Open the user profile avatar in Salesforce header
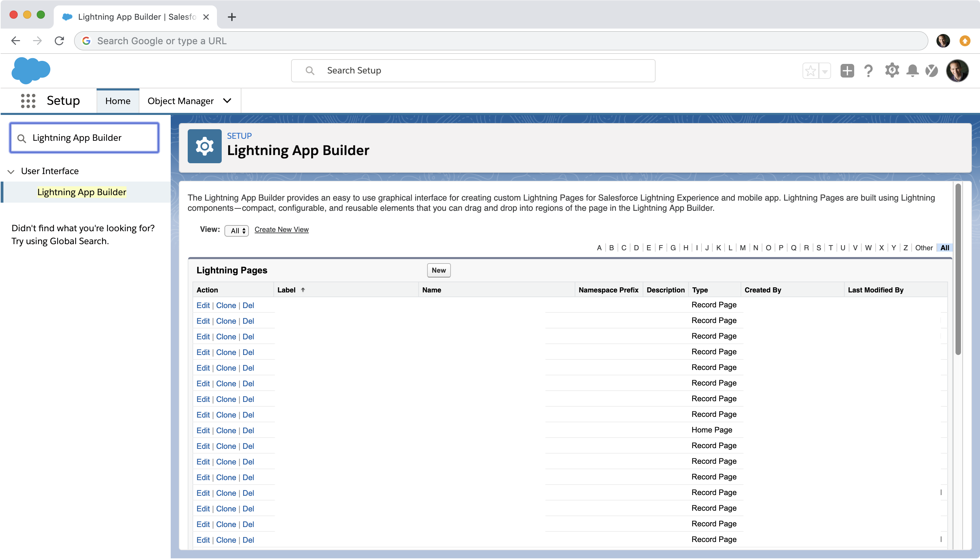This screenshot has width=980, height=559. [x=957, y=71]
